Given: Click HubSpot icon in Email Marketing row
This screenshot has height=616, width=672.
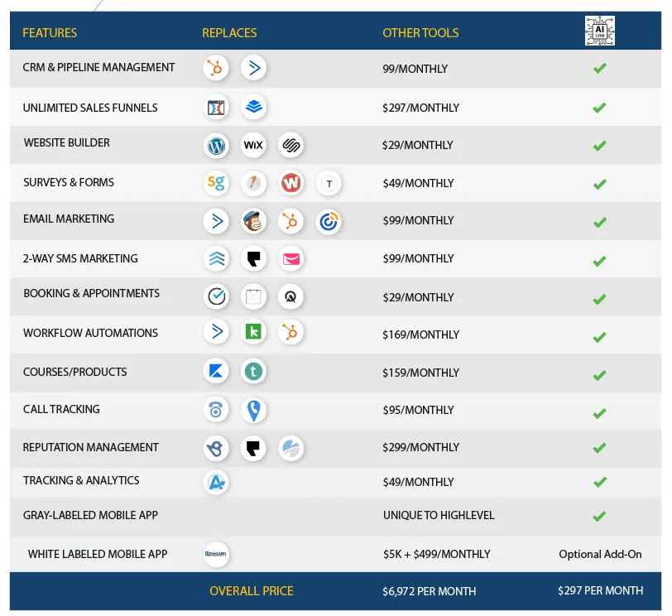Looking at the screenshot, I should (x=291, y=221).
